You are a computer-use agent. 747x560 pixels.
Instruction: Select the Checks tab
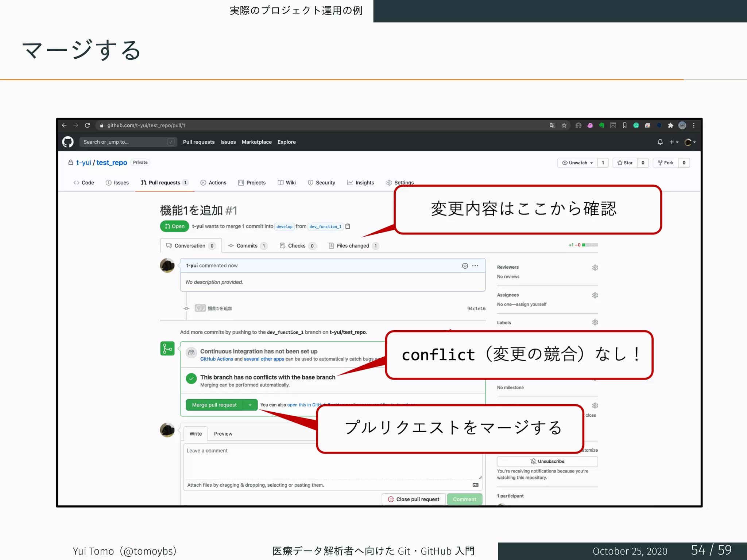coord(298,246)
